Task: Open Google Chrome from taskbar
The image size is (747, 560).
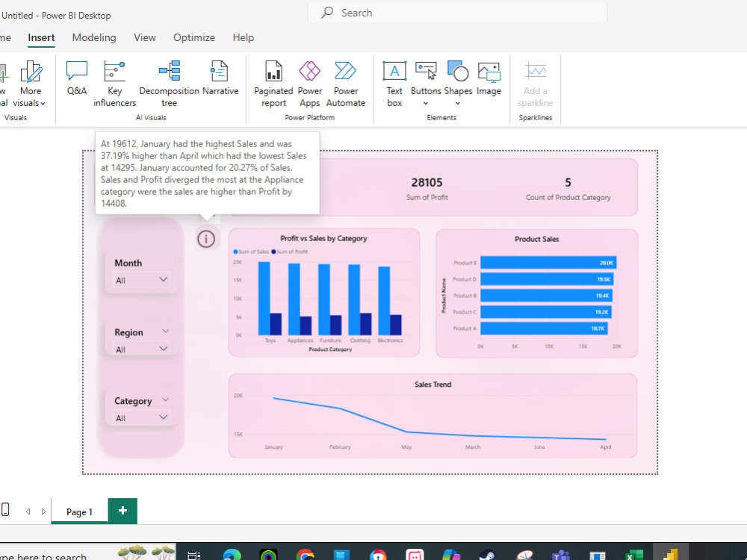Action: pyautogui.click(x=305, y=555)
